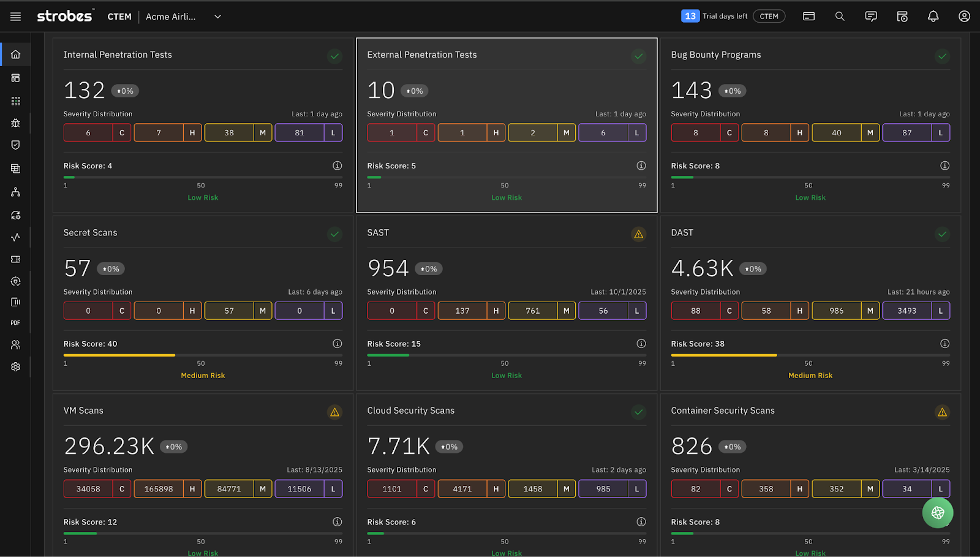Click the warning status icon on VM Scans
This screenshot has height=557, width=980.
coord(334,412)
